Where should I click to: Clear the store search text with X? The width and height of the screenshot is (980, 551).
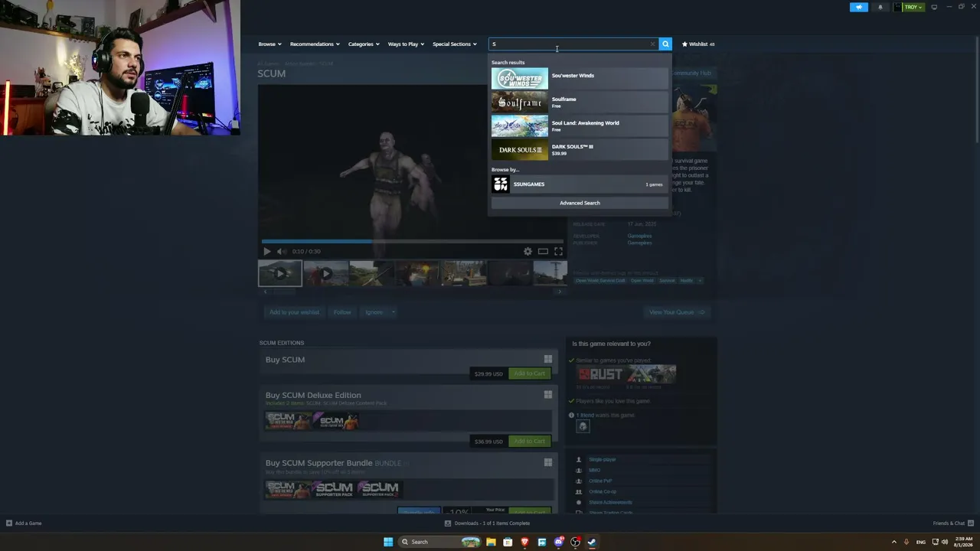pyautogui.click(x=652, y=44)
